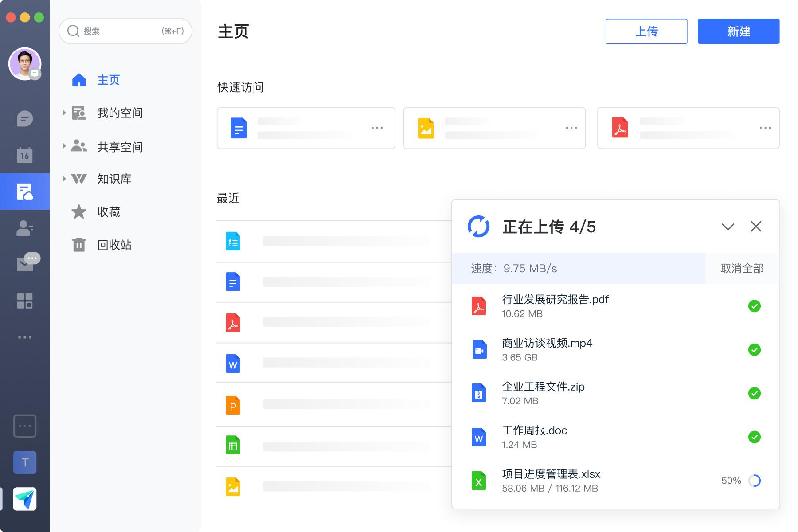Open more options on yellow image card
This screenshot has width=798, height=532.
[571, 128]
